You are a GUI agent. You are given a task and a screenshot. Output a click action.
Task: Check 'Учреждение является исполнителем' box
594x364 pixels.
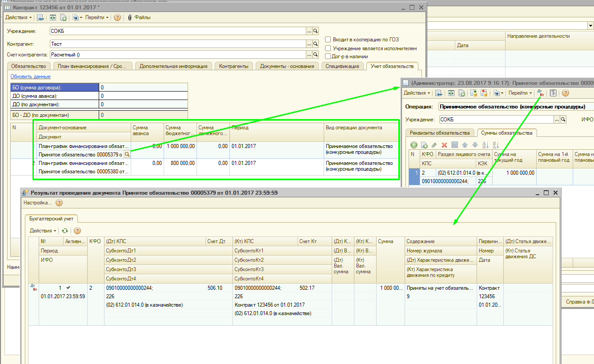click(x=328, y=48)
